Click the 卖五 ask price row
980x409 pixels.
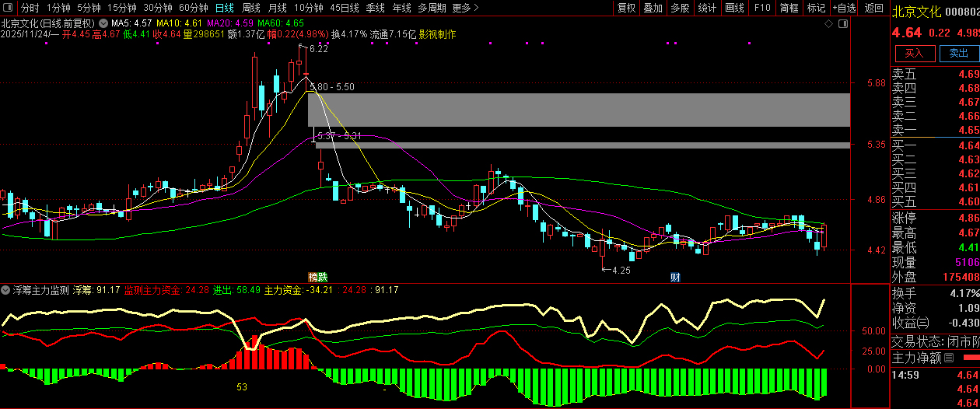(935, 74)
